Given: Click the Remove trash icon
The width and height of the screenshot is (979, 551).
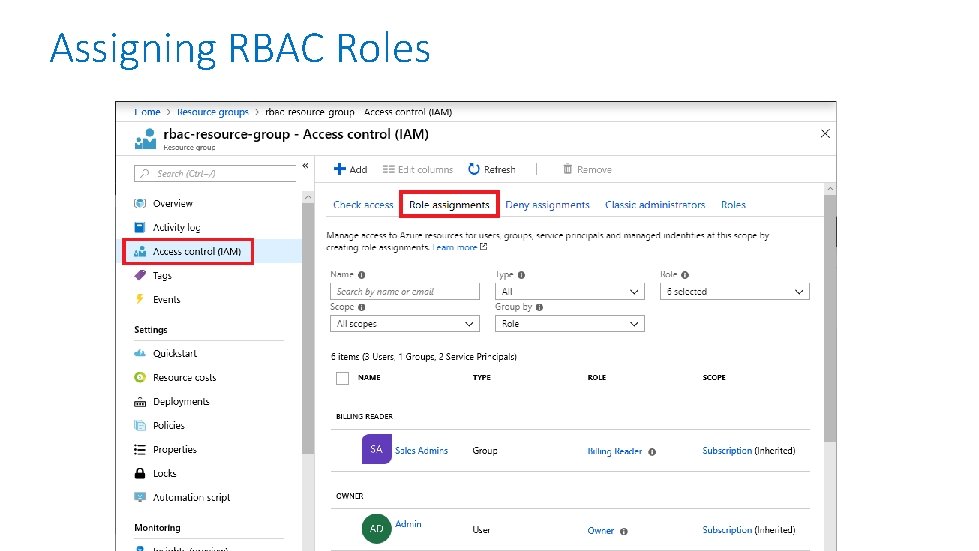Looking at the screenshot, I should click(x=567, y=169).
